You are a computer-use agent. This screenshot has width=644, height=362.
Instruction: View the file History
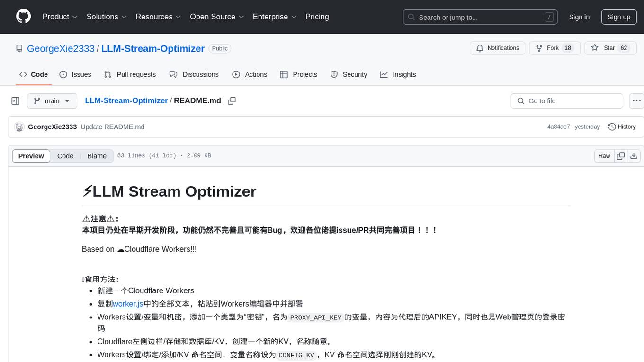pyautogui.click(x=622, y=127)
